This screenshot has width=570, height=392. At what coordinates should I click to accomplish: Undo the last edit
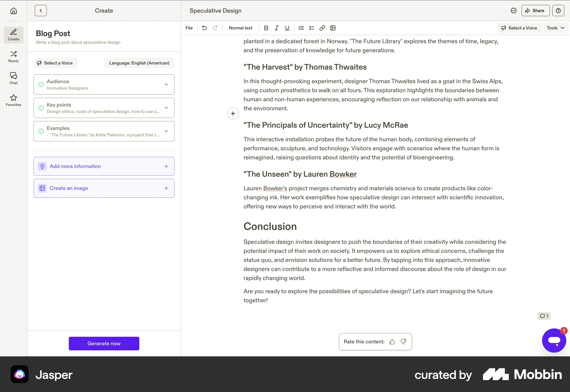coord(204,28)
